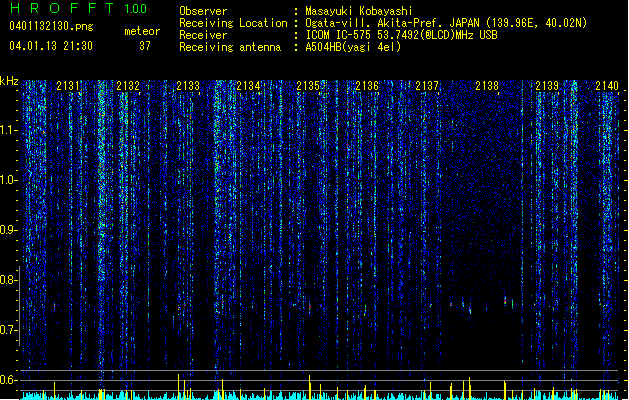Screen dimensions: 629x400
Task: Select the file name 0401132130.png
Action: coord(51,26)
